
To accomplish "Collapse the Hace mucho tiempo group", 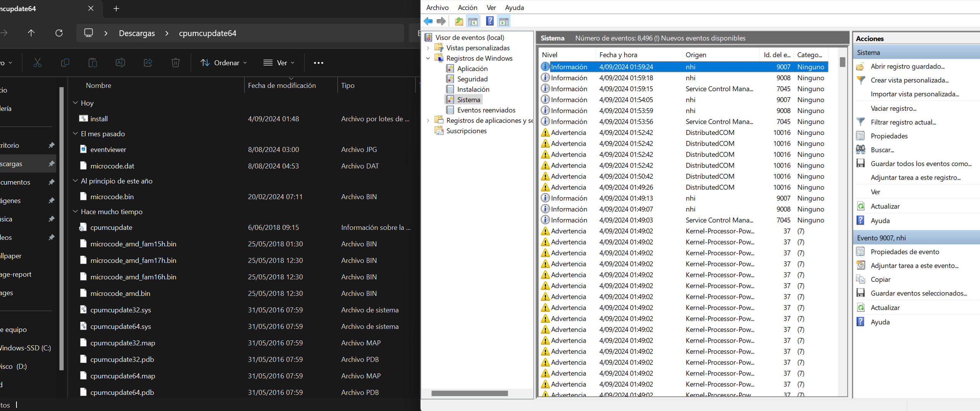I will pyautogui.click(x=76, y=211).
